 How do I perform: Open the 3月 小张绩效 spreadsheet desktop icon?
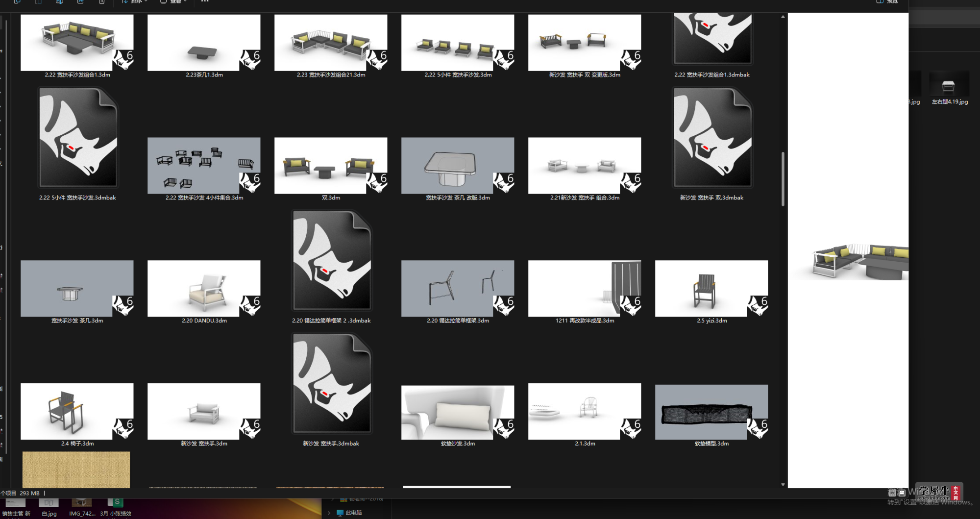116,508
